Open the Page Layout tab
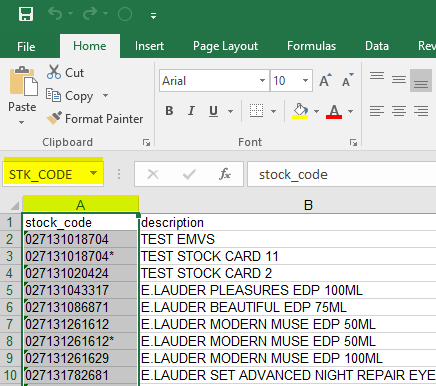This screenshot has height=386, width=436. 226,46
